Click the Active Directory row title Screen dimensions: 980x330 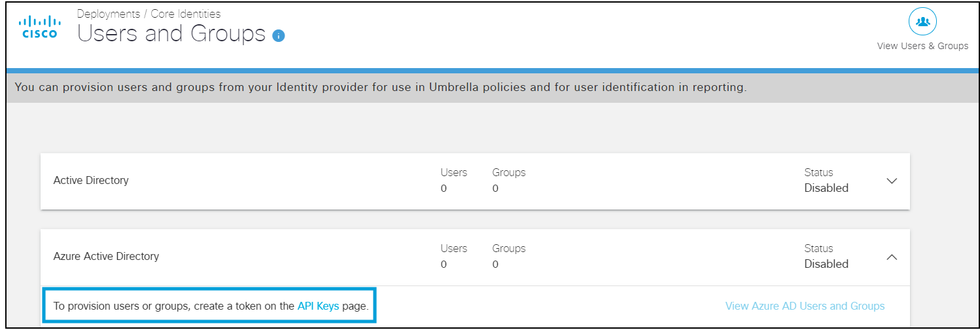tap(91, 180)
